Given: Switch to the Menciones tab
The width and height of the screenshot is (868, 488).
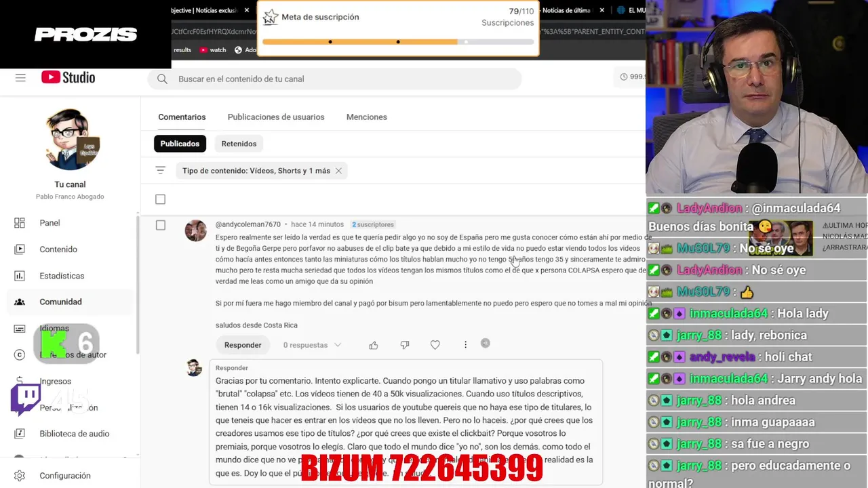Looking at the screenshot, I should [x=367, y=117].
